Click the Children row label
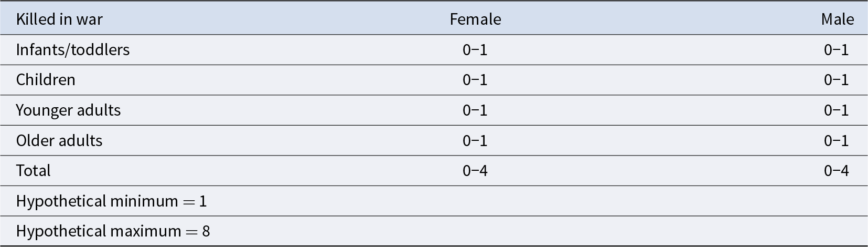Viewport: 868px width, 247px height. [x=46, y=80]
